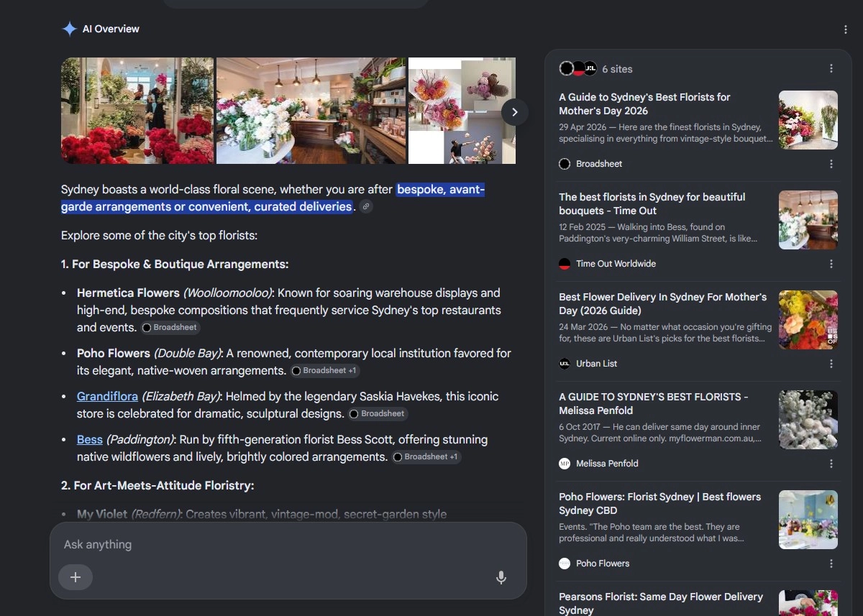Click the plus attach button in Ask box
This screenshot has width=863, height=616.
click(x=76, y=577)
